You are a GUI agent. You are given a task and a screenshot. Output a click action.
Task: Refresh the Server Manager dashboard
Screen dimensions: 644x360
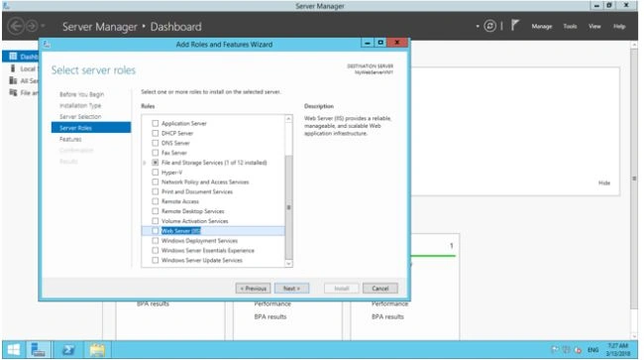489,26
